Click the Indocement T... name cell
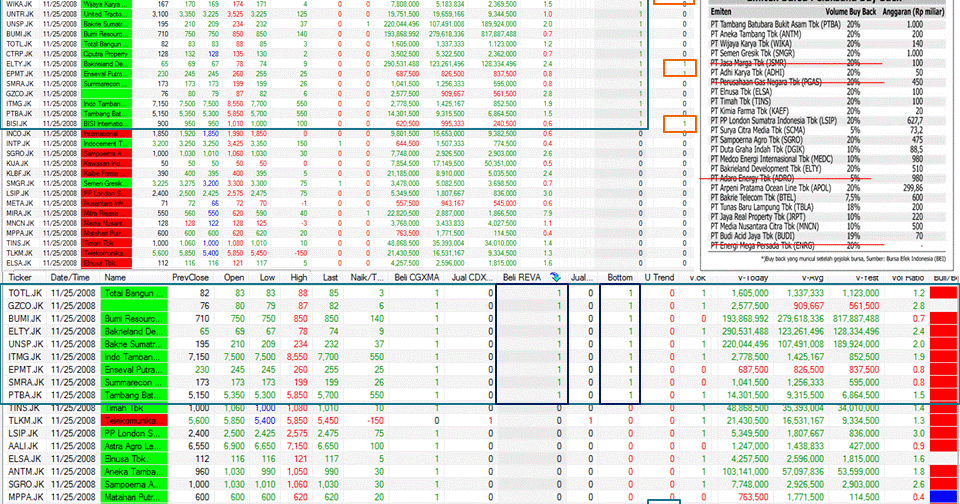Viewport: 960px width, 504px height. 107,143
